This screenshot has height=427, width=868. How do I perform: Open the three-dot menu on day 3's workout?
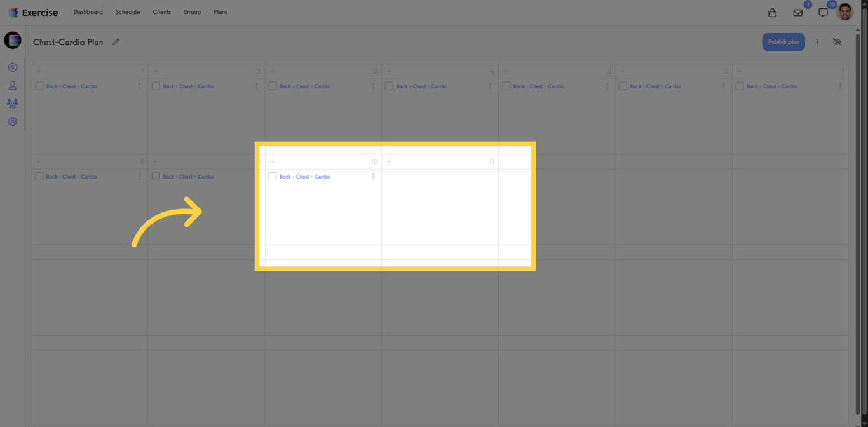(x=373, y=86)
